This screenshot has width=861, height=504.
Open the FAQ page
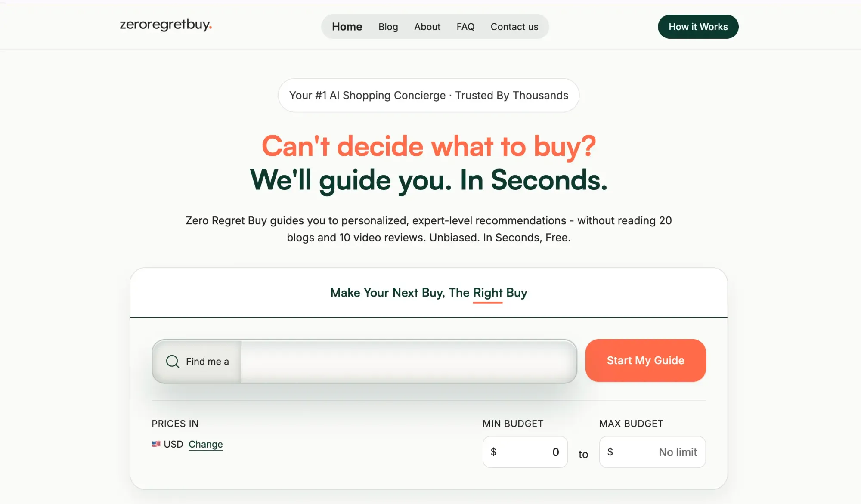(x=465, y=27)
